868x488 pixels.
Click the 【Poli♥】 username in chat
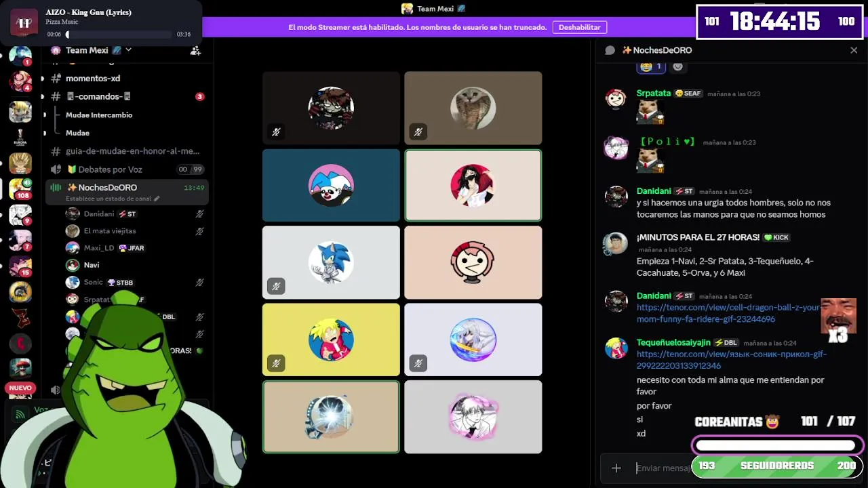[x=667, y=142]
